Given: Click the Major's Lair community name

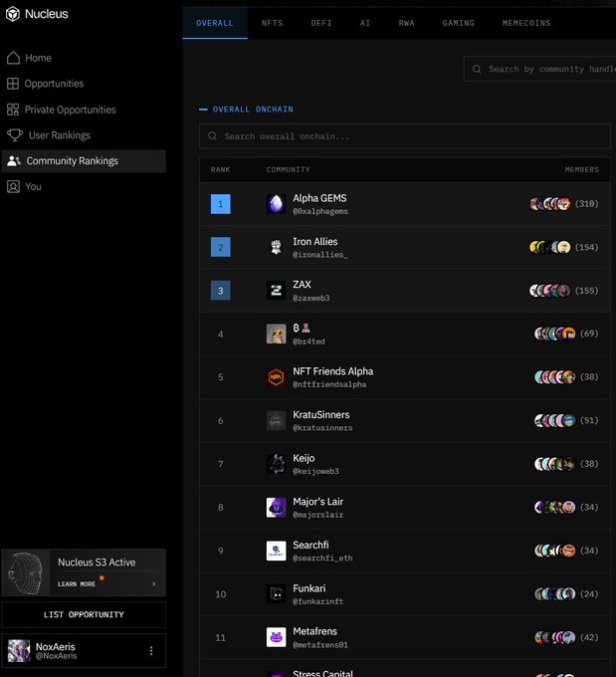Looking at the screenshot, I should (317, 502).
